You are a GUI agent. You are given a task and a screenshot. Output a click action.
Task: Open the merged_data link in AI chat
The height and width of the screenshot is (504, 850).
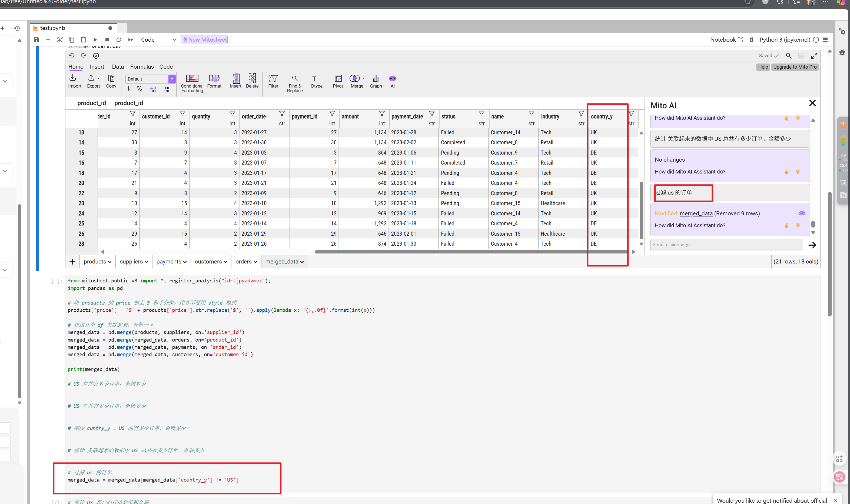696,213
